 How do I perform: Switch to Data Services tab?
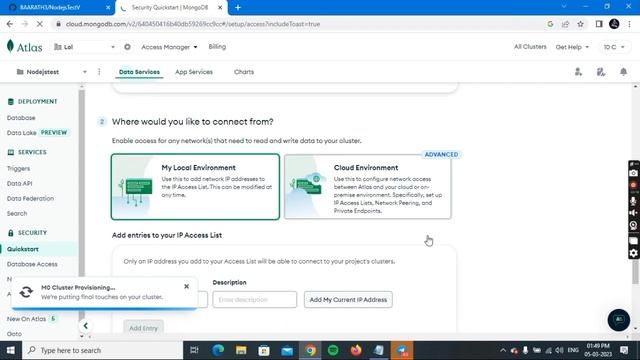coord(139,72)
